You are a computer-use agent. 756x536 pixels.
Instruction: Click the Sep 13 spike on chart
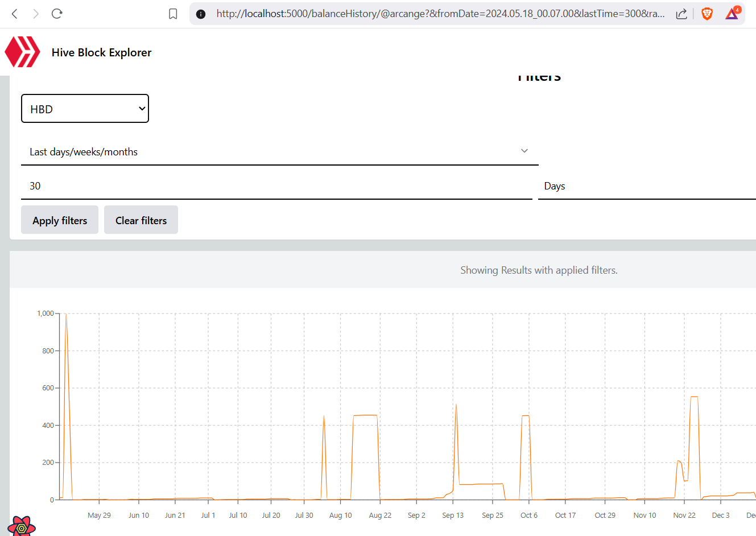(456, 405)
